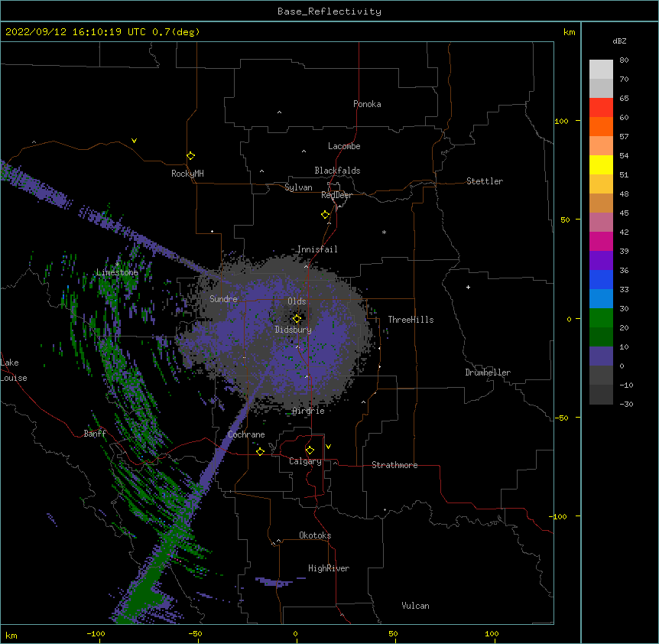Viewport: 659px width, 644px height.
Task: Click the dBZ legend heading
Action: click(x=619, y=41)
